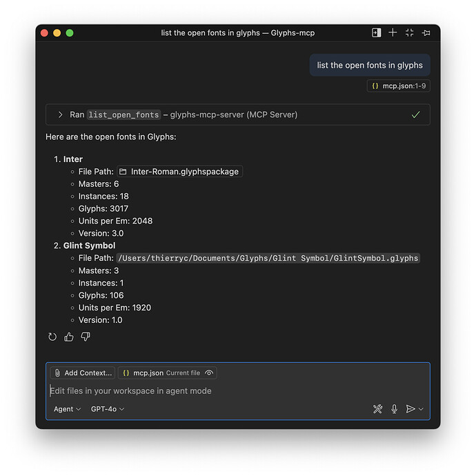The width and height of the screenshot is (476, 476).
Task: Give the response a thumbs up
Action: point(69,337)
